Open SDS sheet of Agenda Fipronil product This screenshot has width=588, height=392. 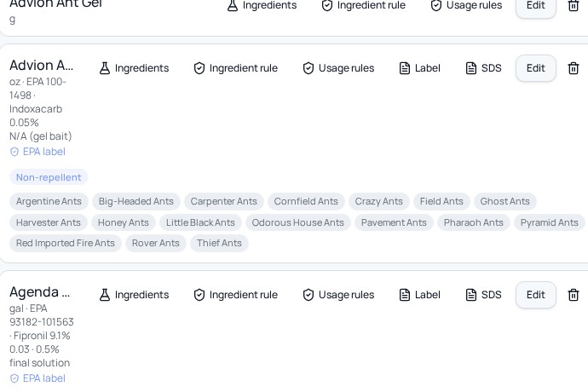pos(483,295)
